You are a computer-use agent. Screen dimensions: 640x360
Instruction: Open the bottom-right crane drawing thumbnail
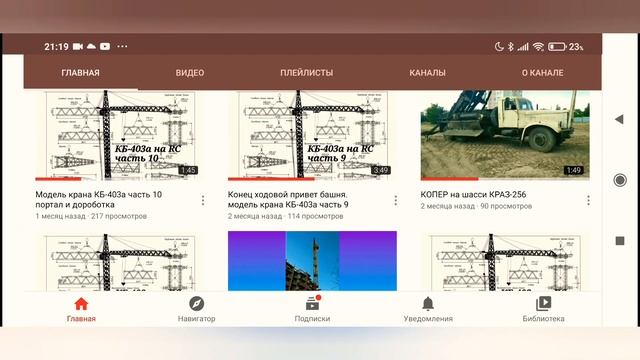tap(505, 261)
